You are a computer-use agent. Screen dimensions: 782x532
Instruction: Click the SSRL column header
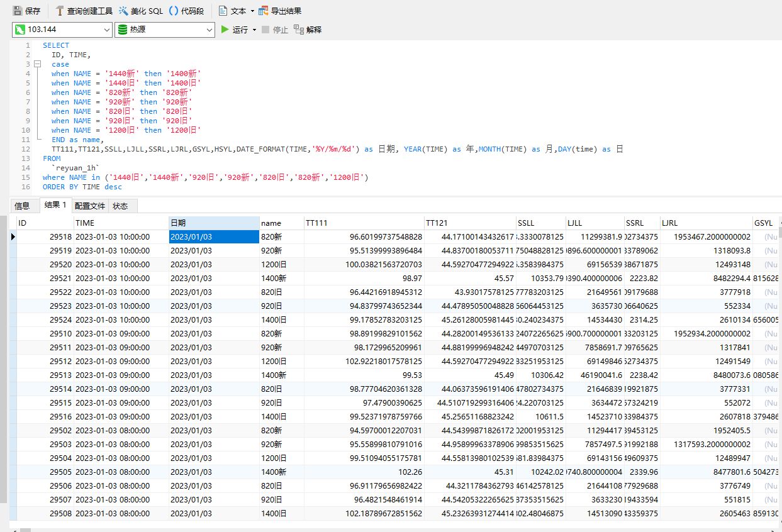[642, 223]
